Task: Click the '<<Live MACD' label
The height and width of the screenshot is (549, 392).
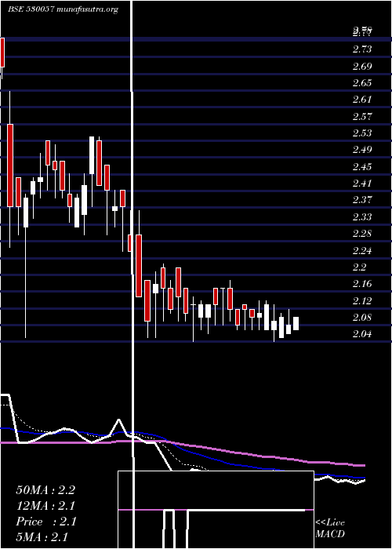Action: coord(330,529)
